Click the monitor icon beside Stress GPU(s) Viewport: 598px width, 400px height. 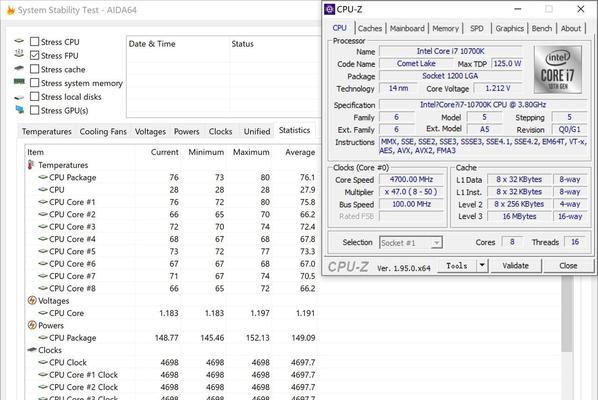pyautogui.click(x=19, y=110)
